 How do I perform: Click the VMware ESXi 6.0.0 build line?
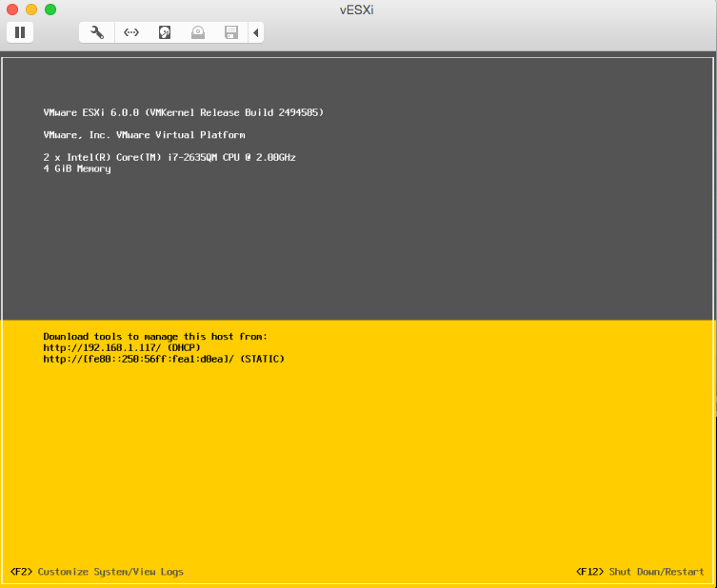[184, 112]
